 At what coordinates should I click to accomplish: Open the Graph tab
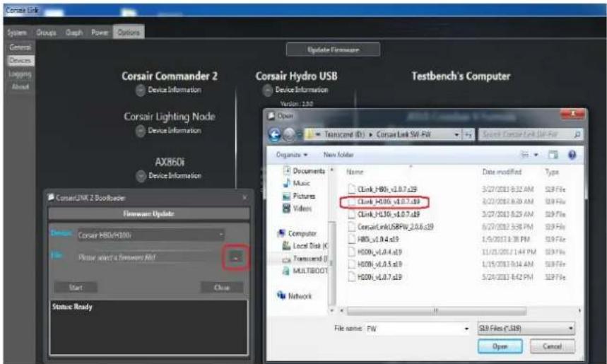pos(74,33)
